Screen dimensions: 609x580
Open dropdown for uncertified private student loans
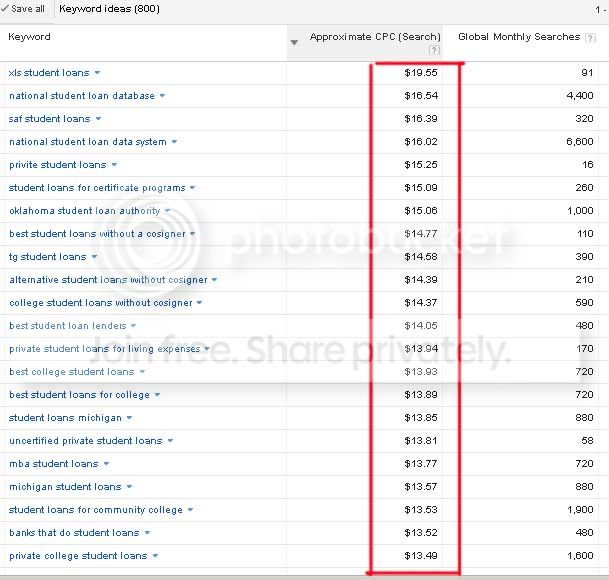[170, 441]
